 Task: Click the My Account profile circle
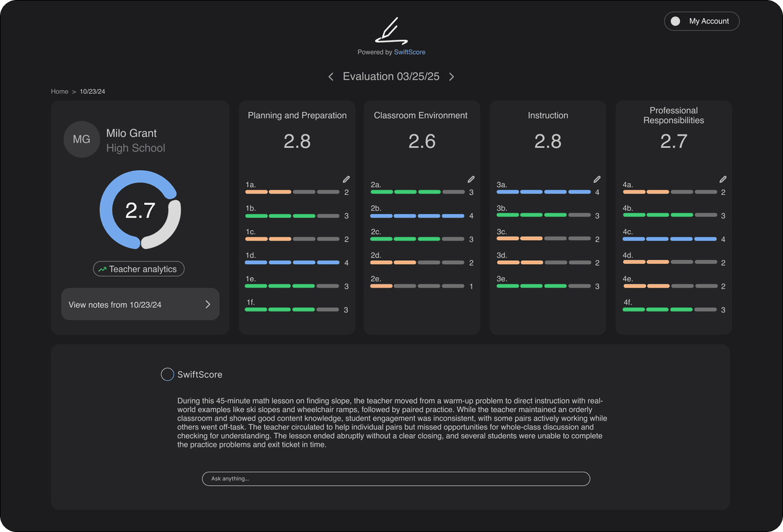pyautogui.click(x=676, y=21)
